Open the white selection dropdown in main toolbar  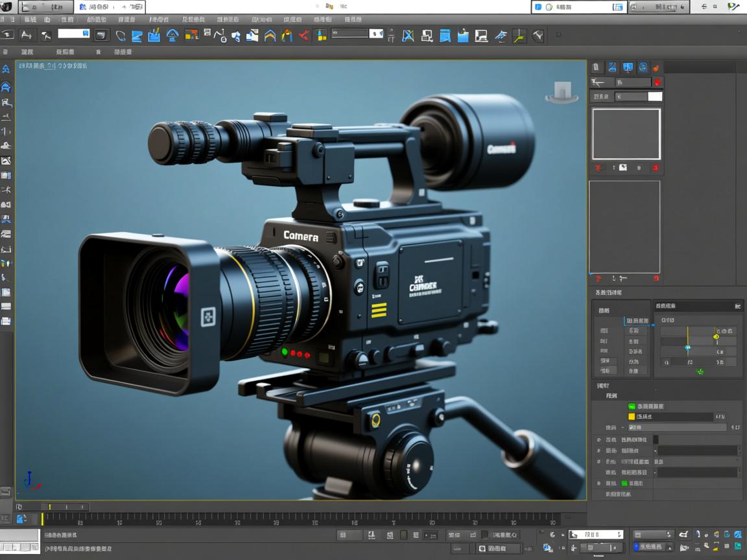pyautogui.click(x=73, y=34)
